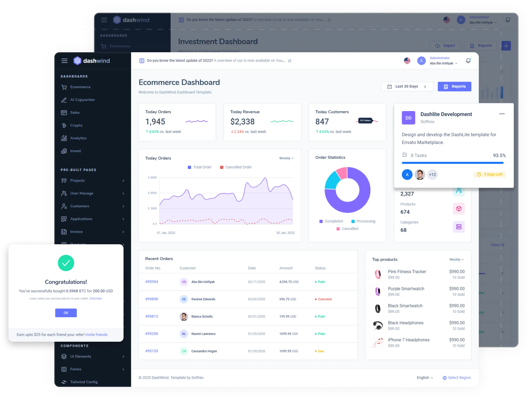Click the three-dots menu on Dashlite Development card
Image resolution: width=532 pixels, height=401 pixels.
pos(502,114)
